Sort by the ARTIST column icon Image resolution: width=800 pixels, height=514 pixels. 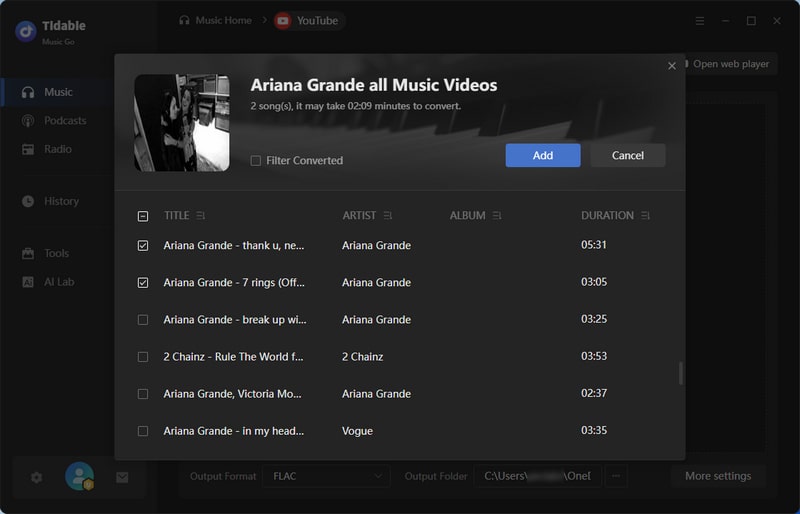(x=388, y=216)
